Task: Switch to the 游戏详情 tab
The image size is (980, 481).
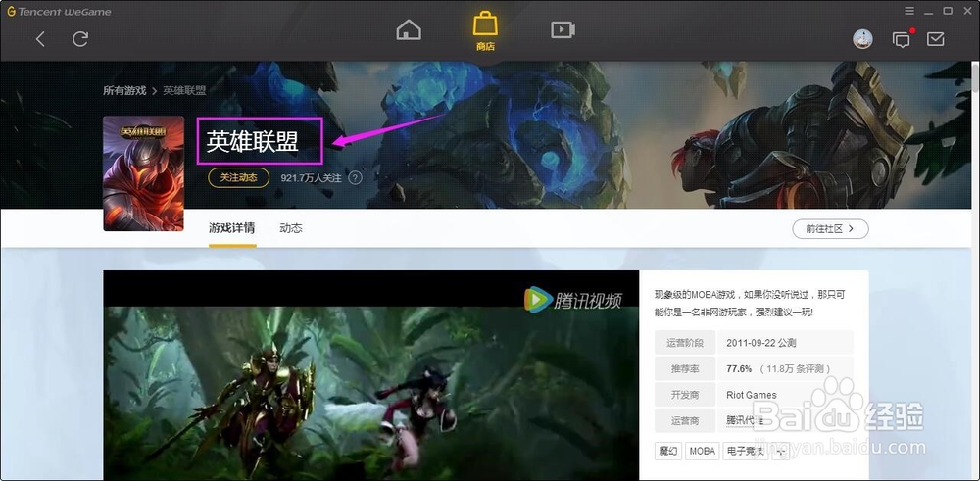Action: pyautogui.click(x=232, y=228)
